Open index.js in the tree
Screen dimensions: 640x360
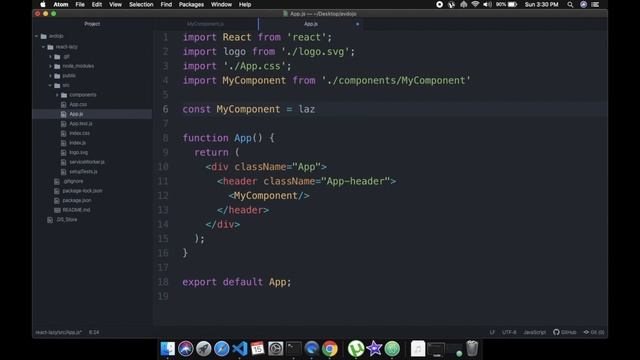coord(78,143)
